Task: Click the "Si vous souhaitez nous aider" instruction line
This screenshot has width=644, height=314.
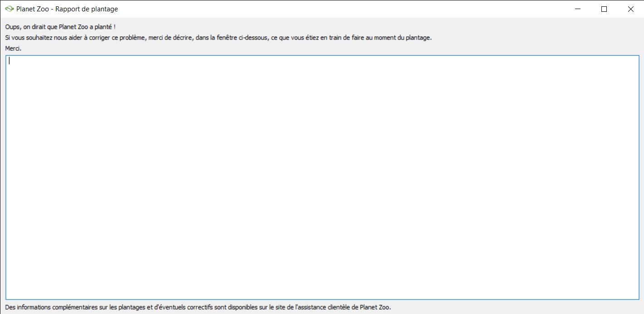Action: tap(218, 38)
